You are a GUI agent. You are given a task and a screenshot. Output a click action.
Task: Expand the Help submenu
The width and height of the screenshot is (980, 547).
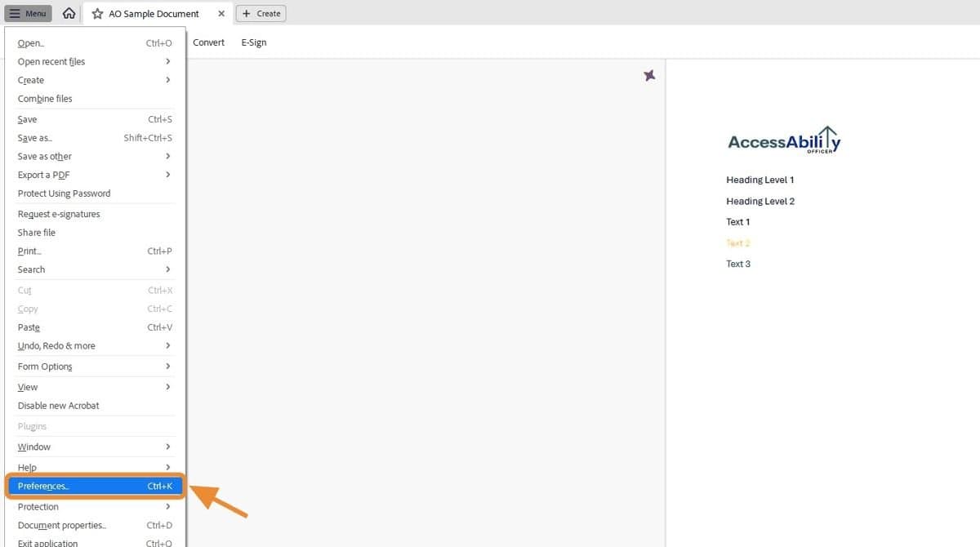(26, 467)
